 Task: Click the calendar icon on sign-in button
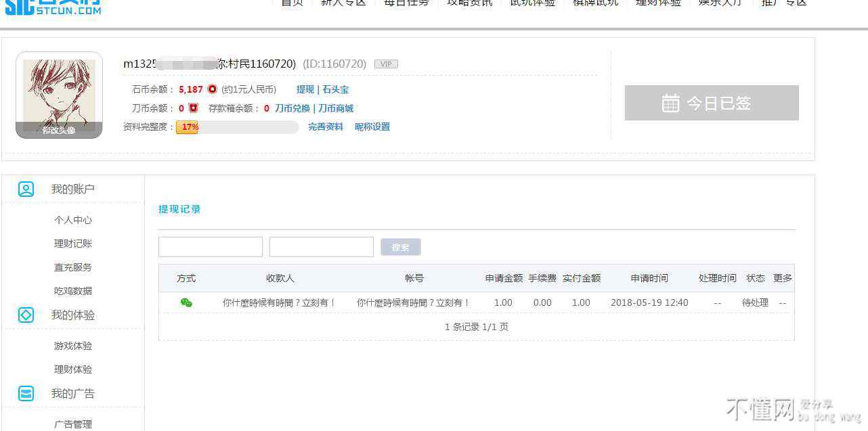point(670,103)
